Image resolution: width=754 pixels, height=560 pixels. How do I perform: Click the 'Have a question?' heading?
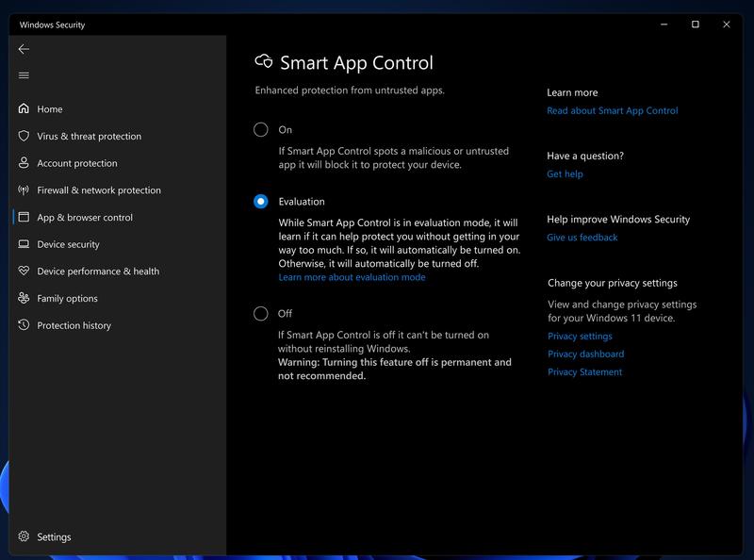click(x=585, y=156)
